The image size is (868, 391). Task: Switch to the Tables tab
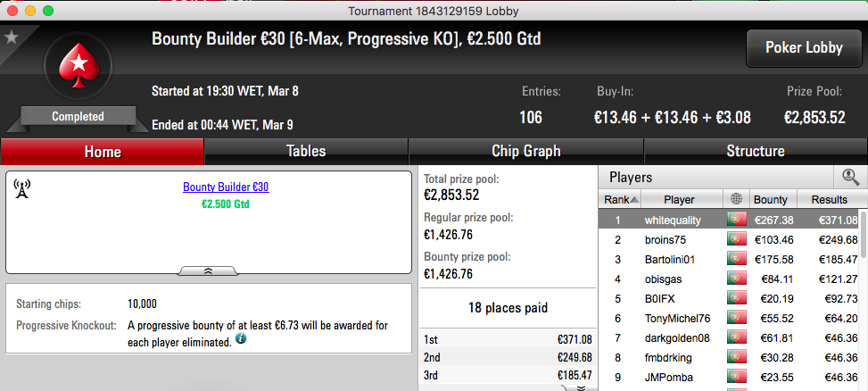point(306,151)
